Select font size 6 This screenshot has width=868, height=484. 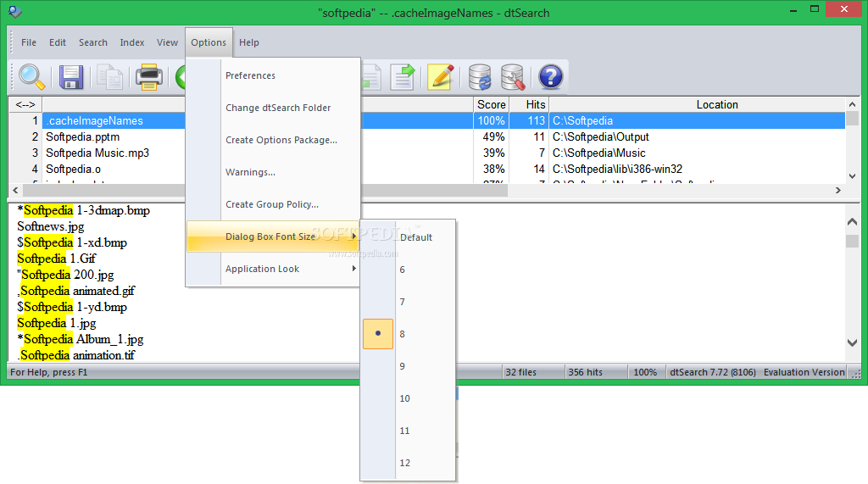(x=408, y=270)
